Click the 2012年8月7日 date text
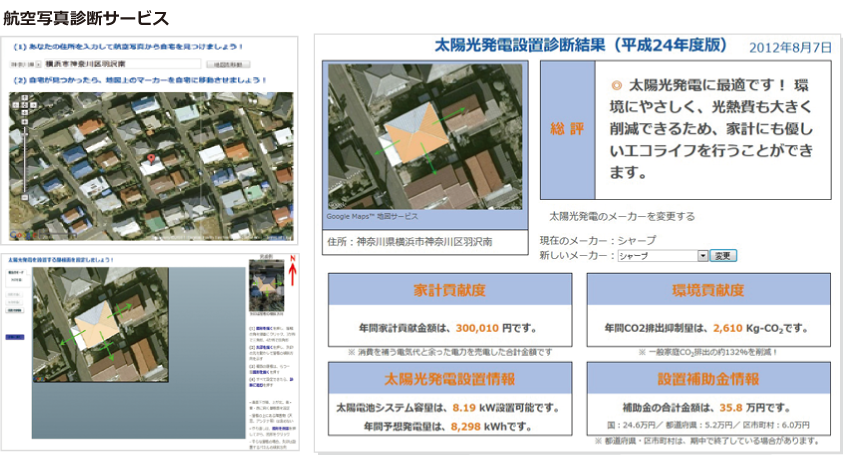843x465 pixels. (x=790, y=47)
